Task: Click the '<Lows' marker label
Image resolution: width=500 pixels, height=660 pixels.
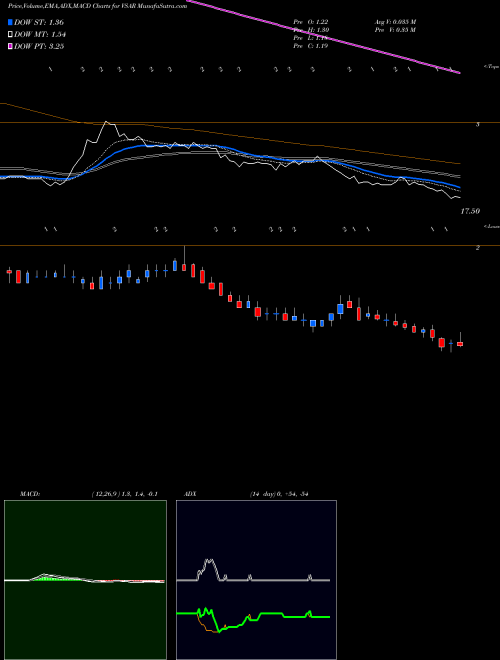Action: tap(492, 226)
